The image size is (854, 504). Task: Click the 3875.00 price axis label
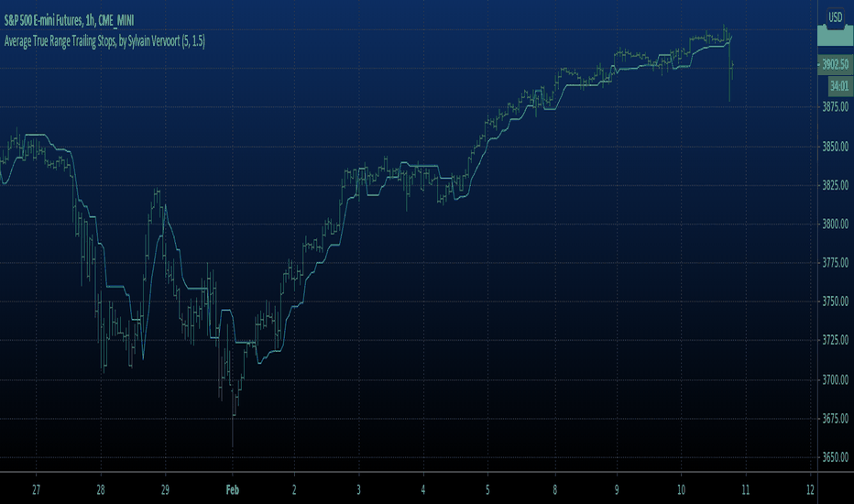835,106
